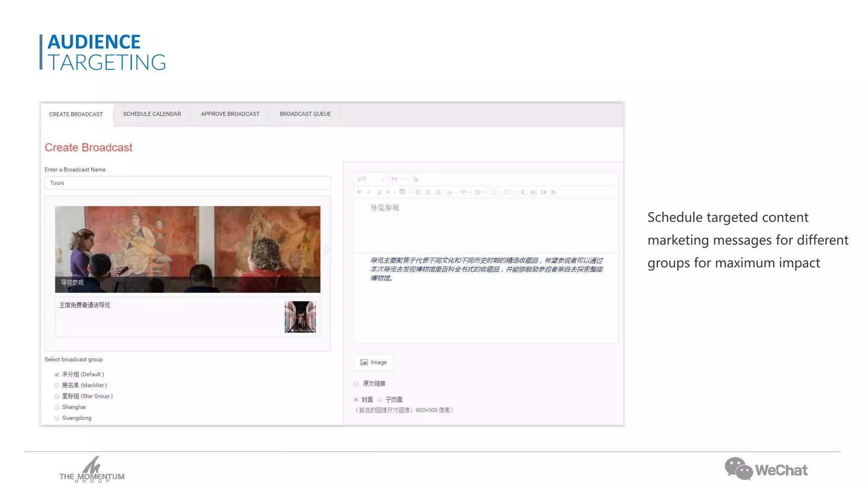The image size is (868, 488).
Task: Expand the numbered list style arrow
Action: 500,192
